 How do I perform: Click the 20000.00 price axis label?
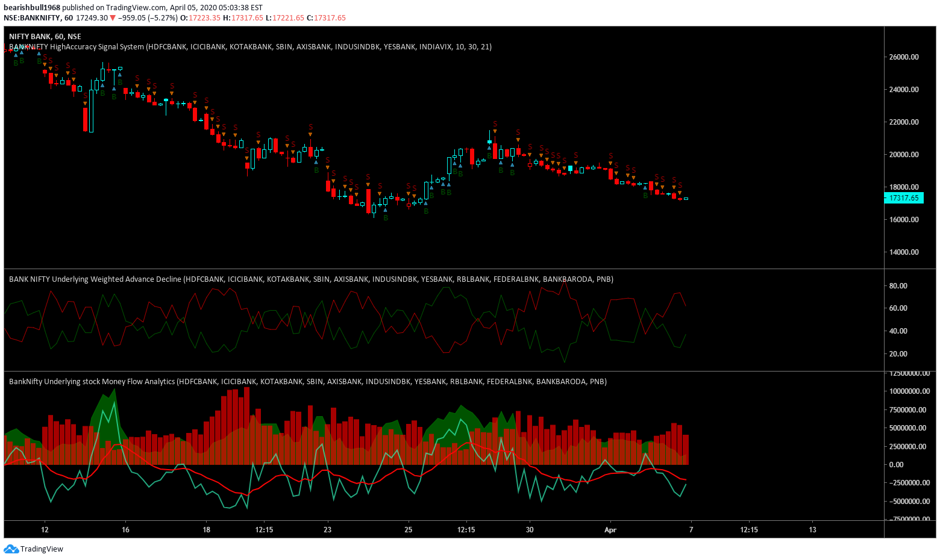904,155
